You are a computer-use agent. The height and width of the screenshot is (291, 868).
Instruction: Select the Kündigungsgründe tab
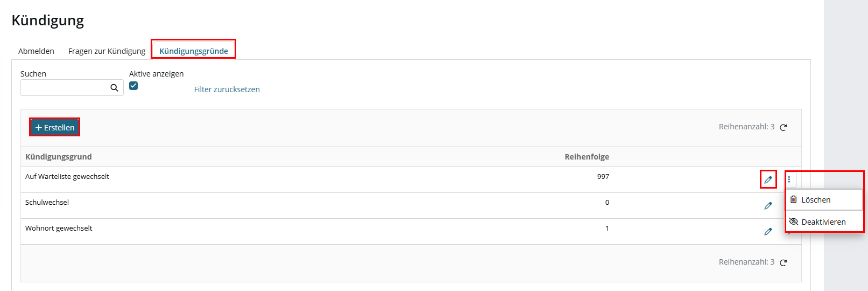pos(194,51)
